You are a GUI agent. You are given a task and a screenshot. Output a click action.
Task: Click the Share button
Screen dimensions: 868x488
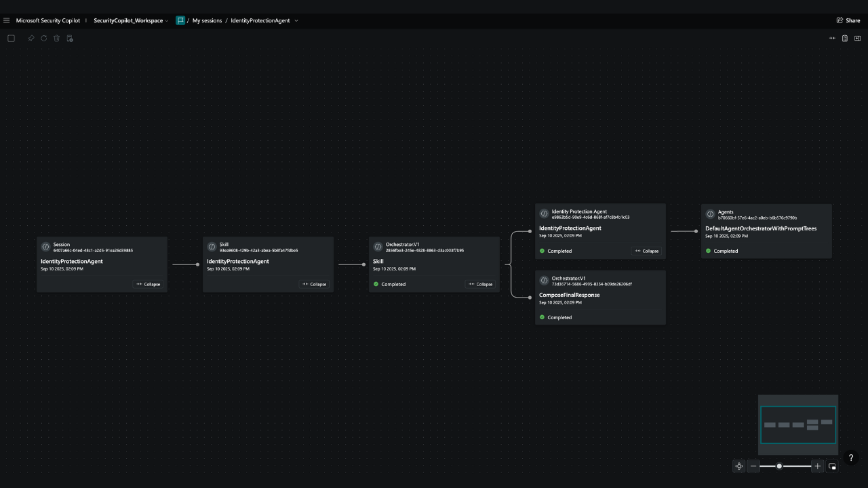(848, 20)
